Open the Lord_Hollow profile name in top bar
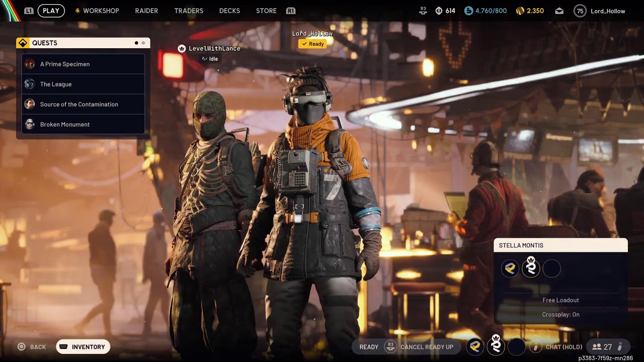 click(608, 11)
